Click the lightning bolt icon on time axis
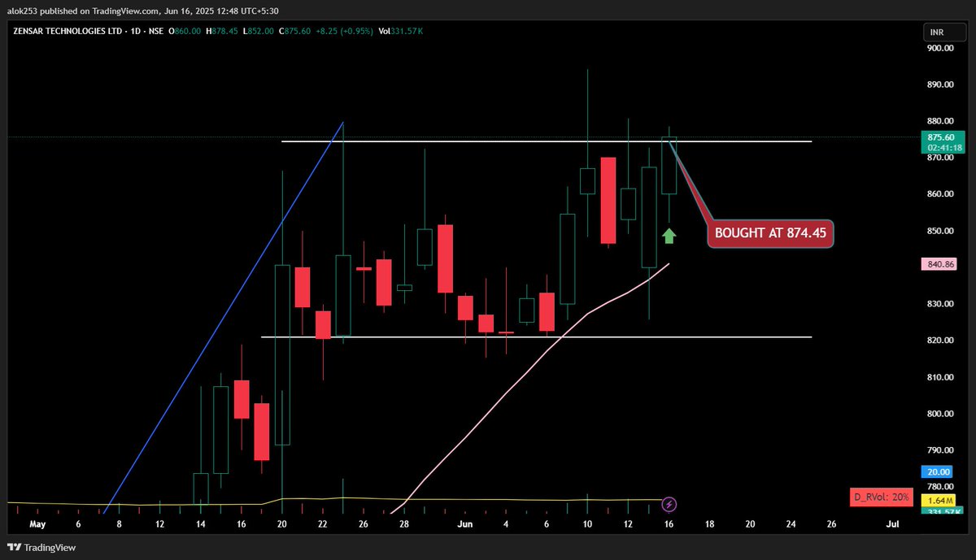The image size is (976, 560). 669,505
